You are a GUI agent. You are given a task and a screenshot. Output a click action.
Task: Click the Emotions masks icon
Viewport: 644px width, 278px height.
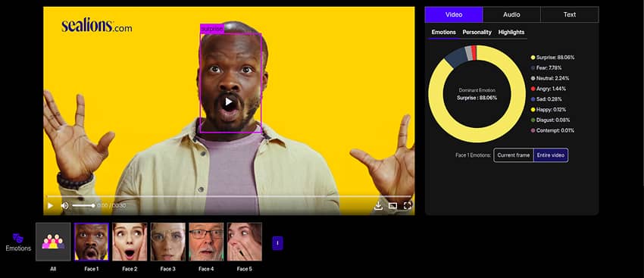(17, 238)
